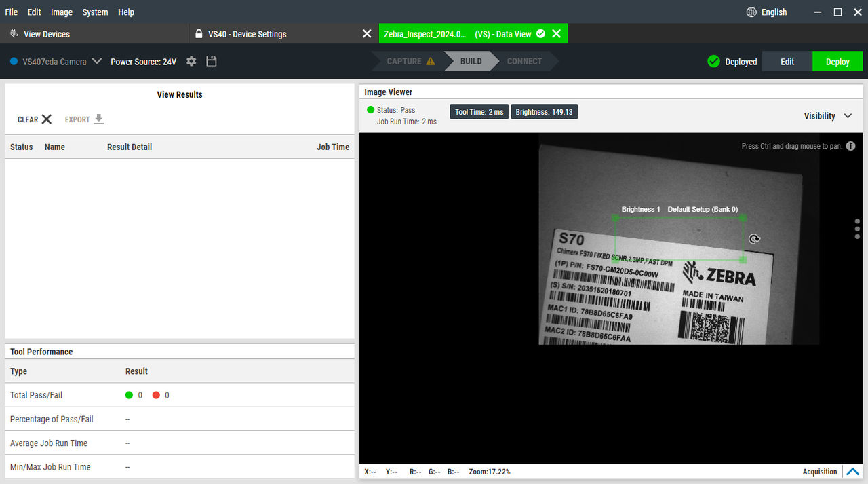The width and height of the screenshot is (868, 484).
Task: Go to the BUILD step
Action: (x=471, y=61)
